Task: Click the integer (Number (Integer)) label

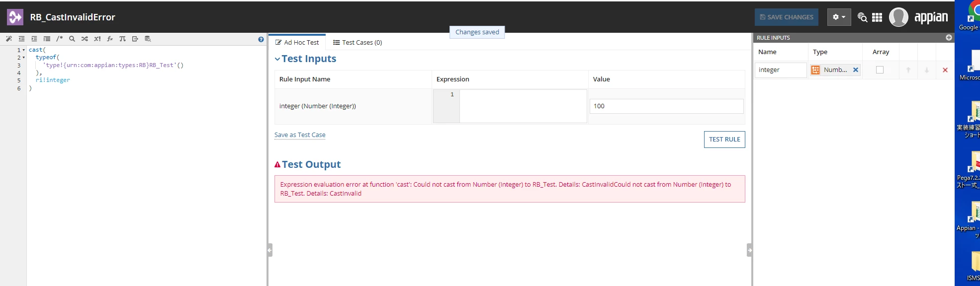Action: tap(318, 106)
